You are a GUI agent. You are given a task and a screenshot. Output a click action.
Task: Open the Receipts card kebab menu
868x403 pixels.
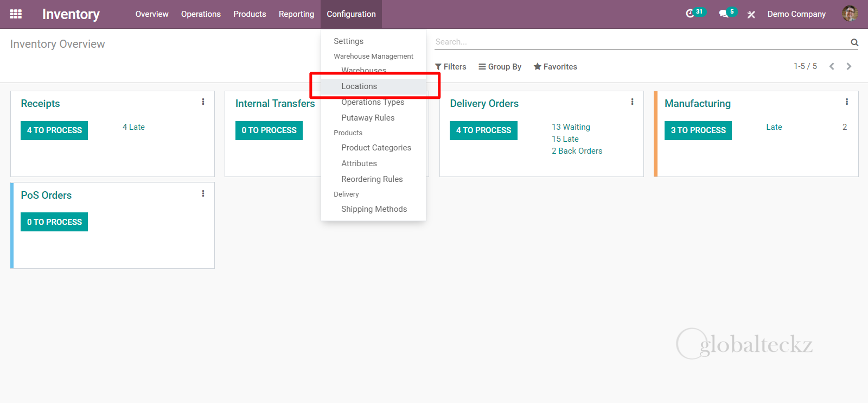[x=203, y=102]
